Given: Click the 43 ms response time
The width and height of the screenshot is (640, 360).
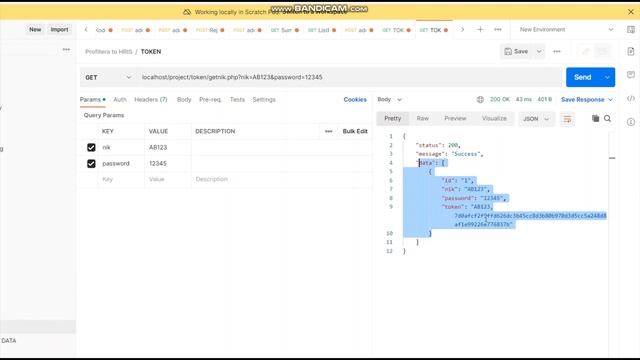Looking at the screenshot, I should 523,100.
